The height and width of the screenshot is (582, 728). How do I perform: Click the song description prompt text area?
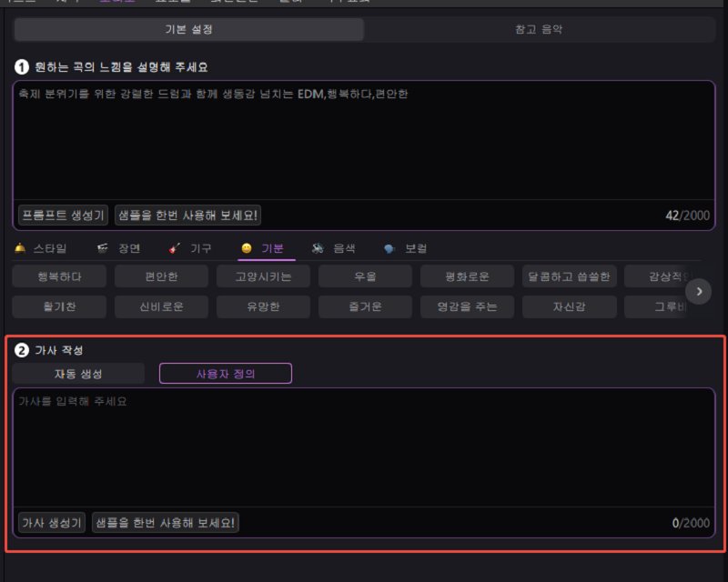coord(363,140)
